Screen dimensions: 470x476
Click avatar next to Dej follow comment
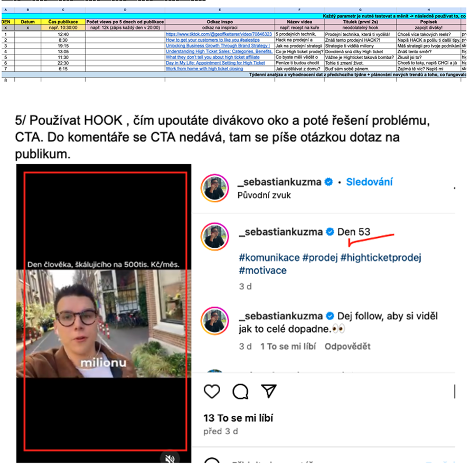point(214,321)
